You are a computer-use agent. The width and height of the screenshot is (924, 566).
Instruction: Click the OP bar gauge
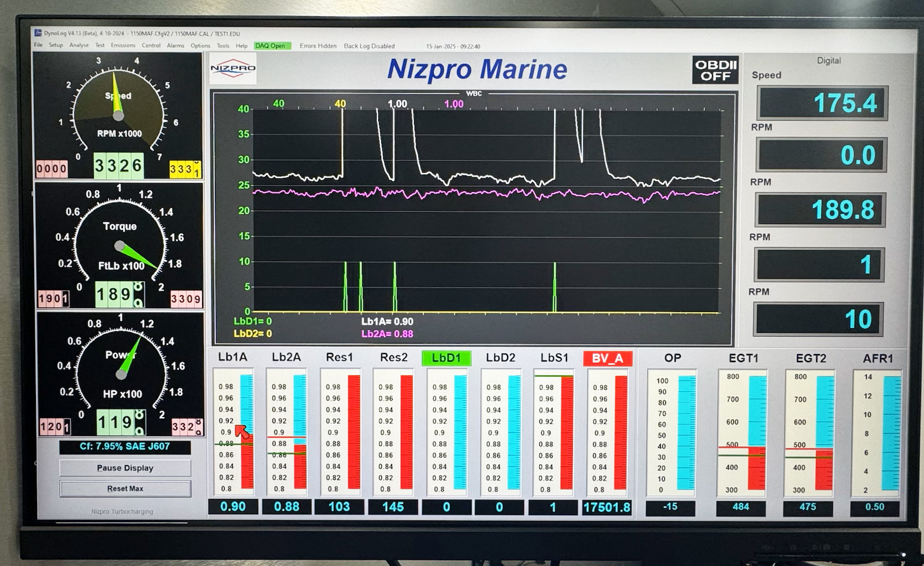point(672,433)
